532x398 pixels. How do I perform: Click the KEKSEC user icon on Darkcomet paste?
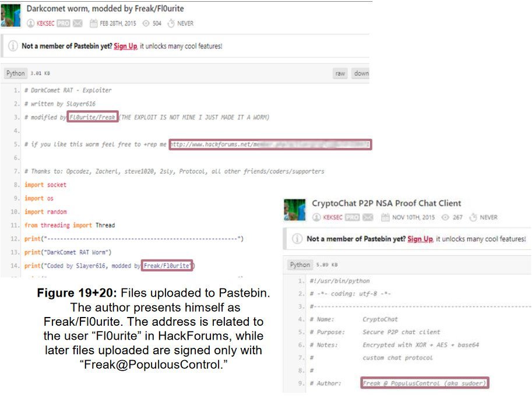click(30, 23)
